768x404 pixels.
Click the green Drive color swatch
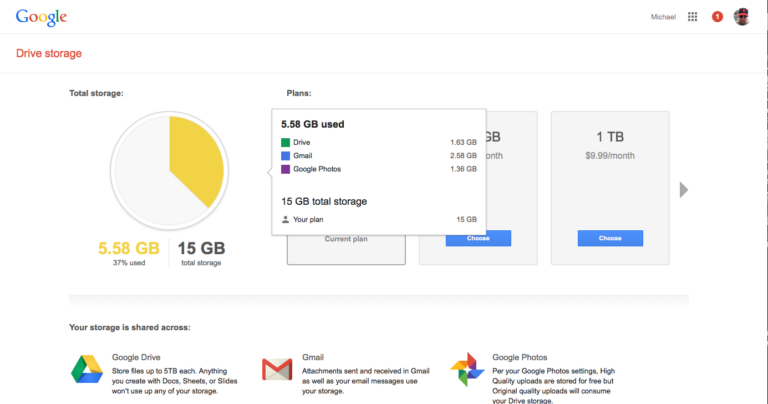pyautogui.click(x=286, y=143)
